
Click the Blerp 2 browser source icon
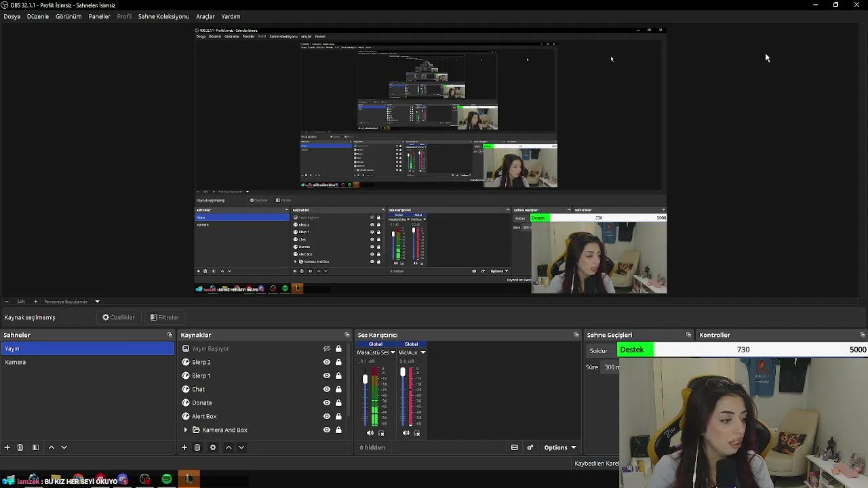point(186,362)
